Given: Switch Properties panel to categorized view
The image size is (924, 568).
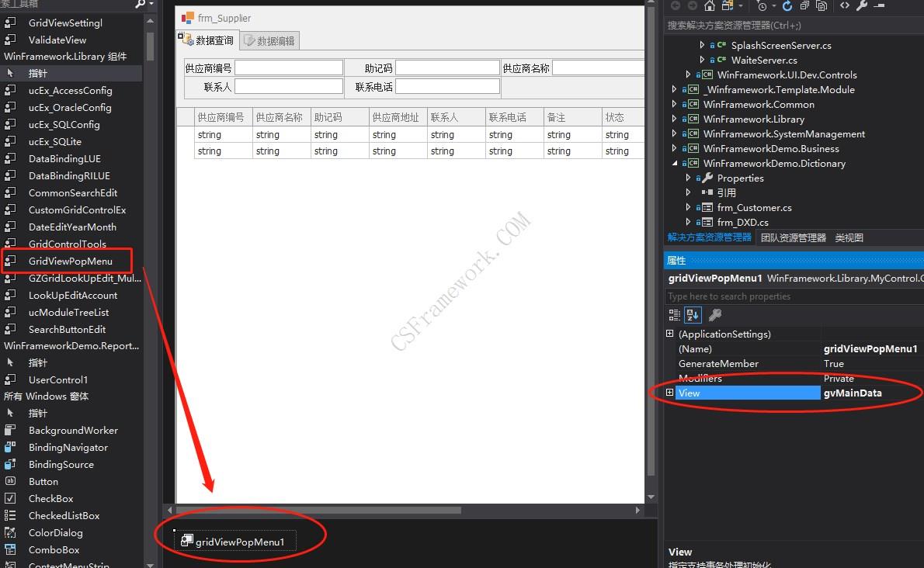Looking at the screenshot, I should (674, 315).
